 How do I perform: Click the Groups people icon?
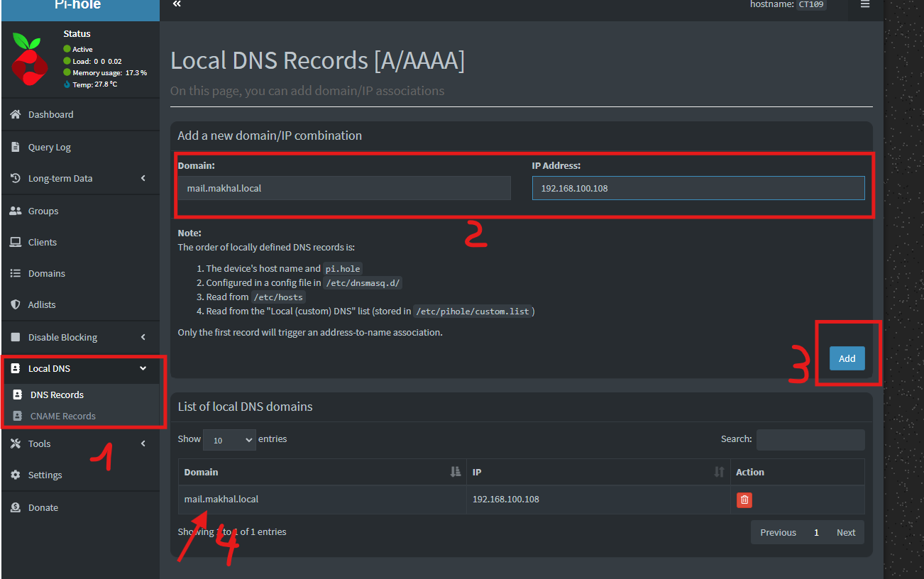[16, 211]
